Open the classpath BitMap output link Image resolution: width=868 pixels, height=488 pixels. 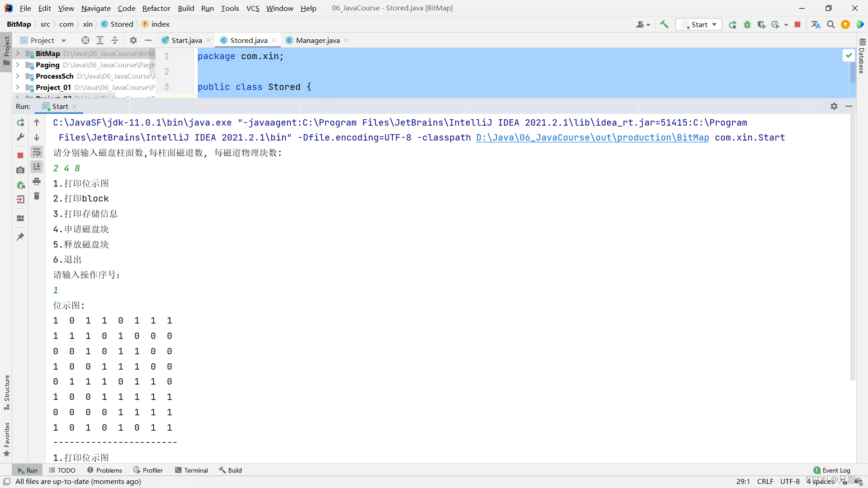592,137
